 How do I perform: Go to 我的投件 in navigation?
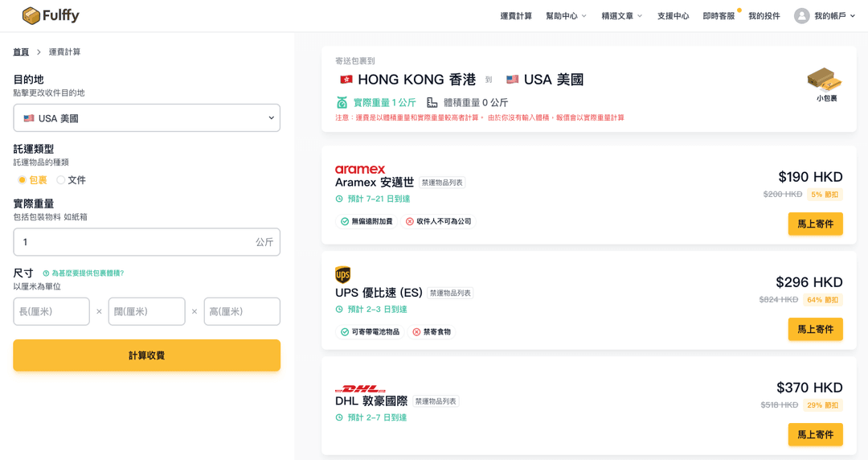[764, 16]
